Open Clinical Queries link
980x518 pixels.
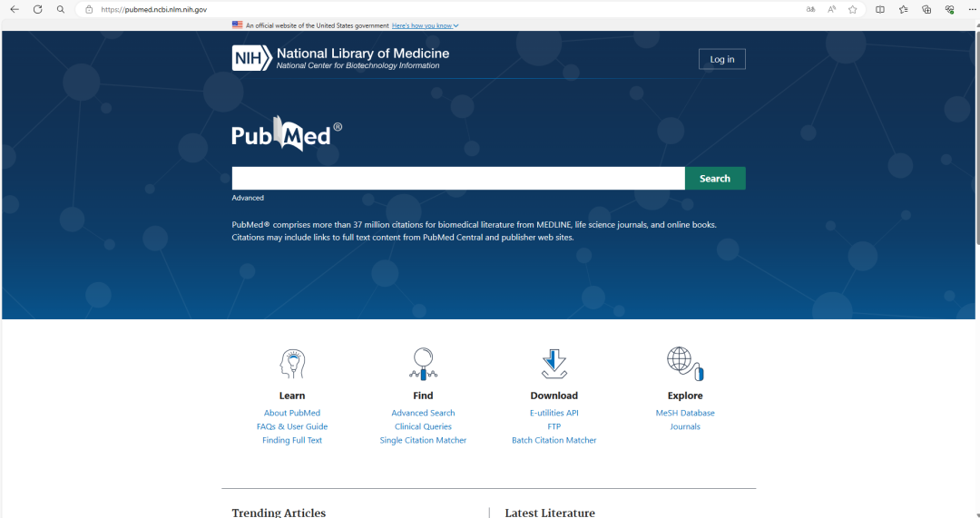coord(423,426)
